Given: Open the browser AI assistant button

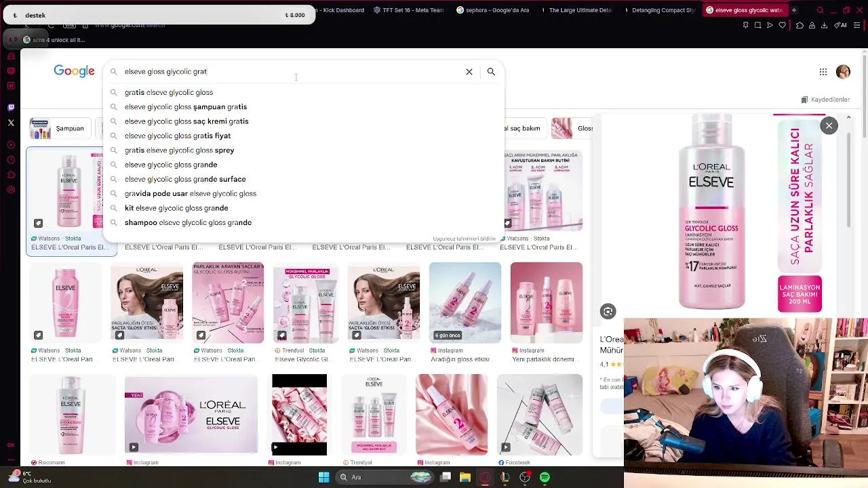Looking at the screenshot, I should coord(841,26).
